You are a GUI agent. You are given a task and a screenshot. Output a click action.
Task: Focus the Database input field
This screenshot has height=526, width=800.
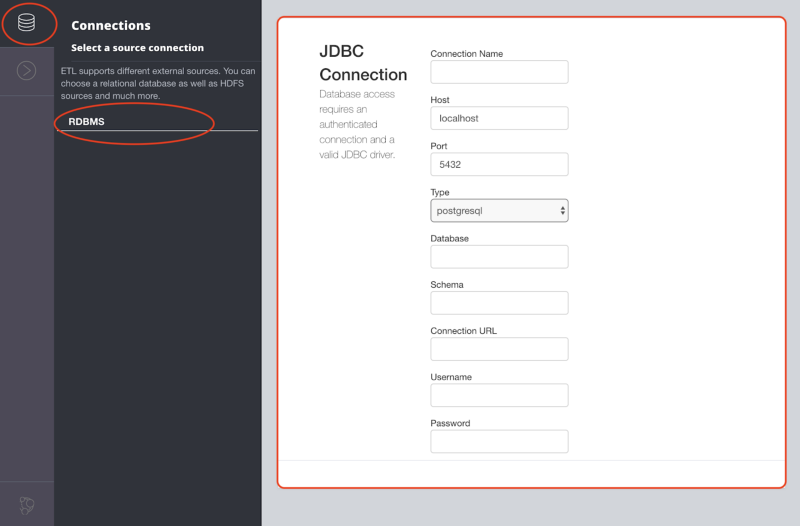click(x=499, y=257)
